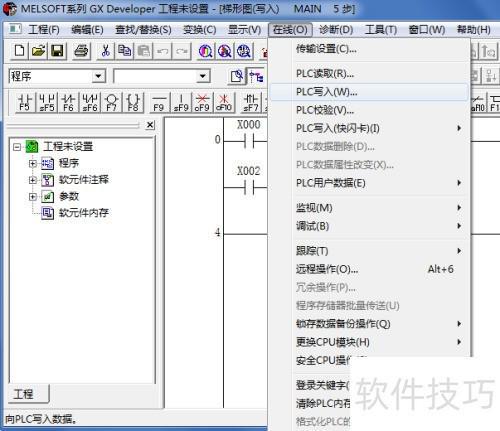Screen dimensions: 500x431
Task: Click the Redo icon
Action: [x=182, y=51]
